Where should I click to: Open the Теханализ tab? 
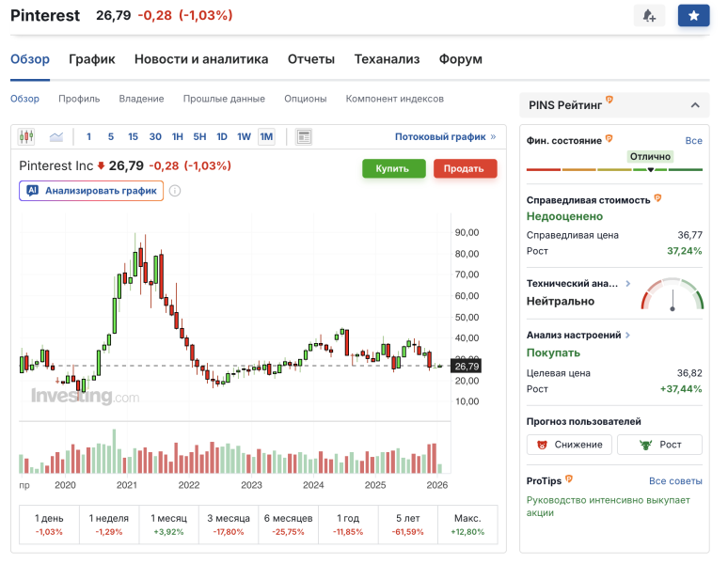(387, 59)
